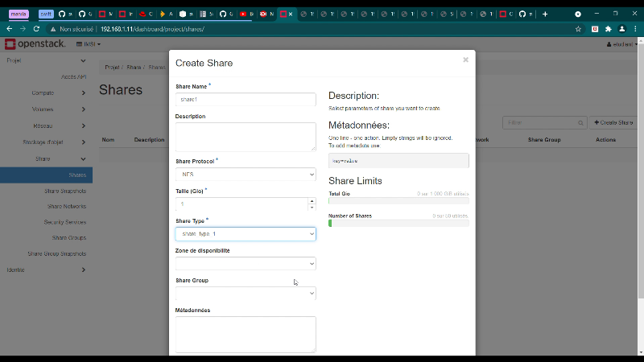Click the Total Gio usage bar

click(398, 200)
